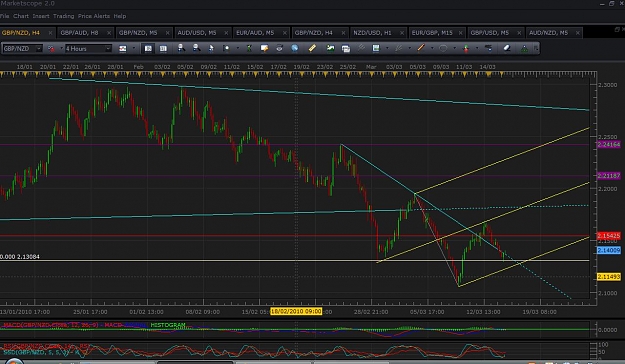Click the 2.11493 yellow price label
Viewport: 625px width, 364px height.
(x=609, y=277)
